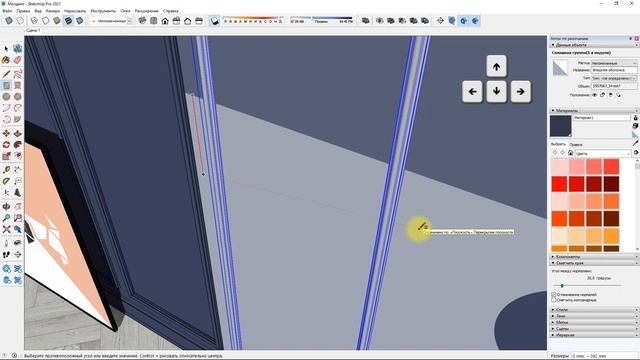Expand the Стили panel

[594, 309]
